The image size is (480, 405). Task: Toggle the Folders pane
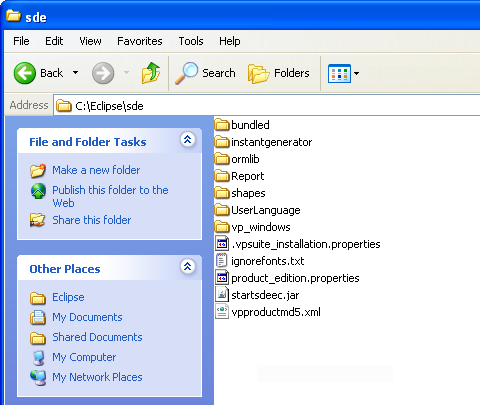click(279, 73)
